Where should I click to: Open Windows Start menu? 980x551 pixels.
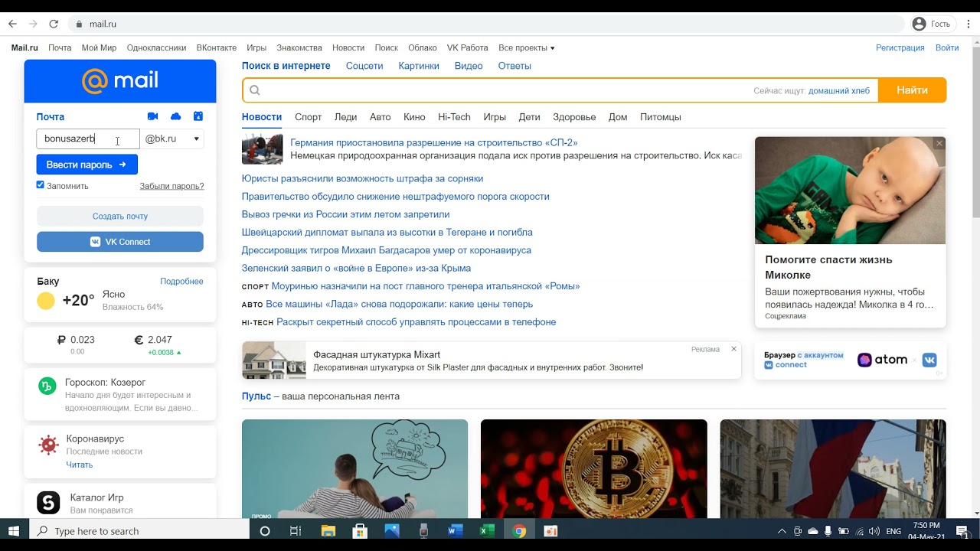[14, 531]
